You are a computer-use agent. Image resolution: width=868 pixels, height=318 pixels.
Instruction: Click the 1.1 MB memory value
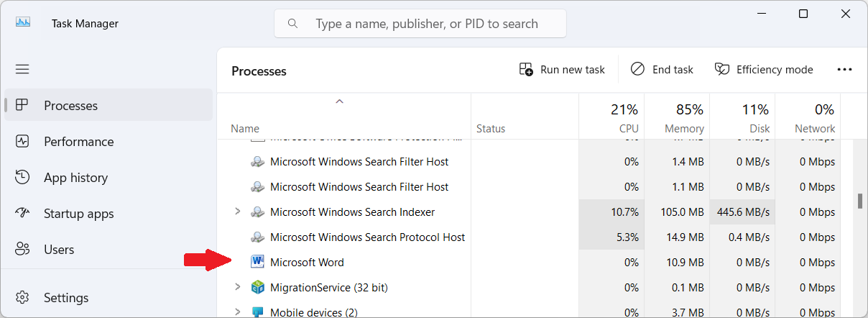coord(688,186)
